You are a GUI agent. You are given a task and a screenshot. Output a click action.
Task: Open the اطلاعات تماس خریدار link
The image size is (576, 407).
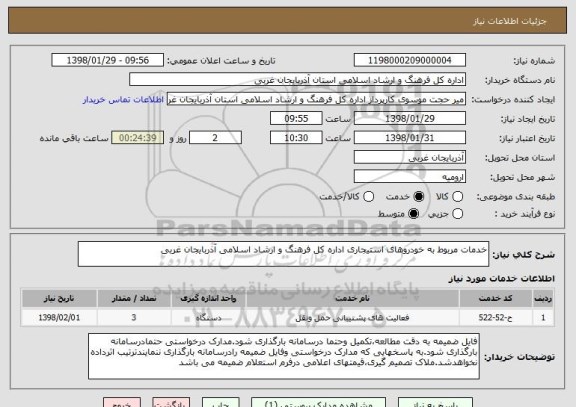123,100
